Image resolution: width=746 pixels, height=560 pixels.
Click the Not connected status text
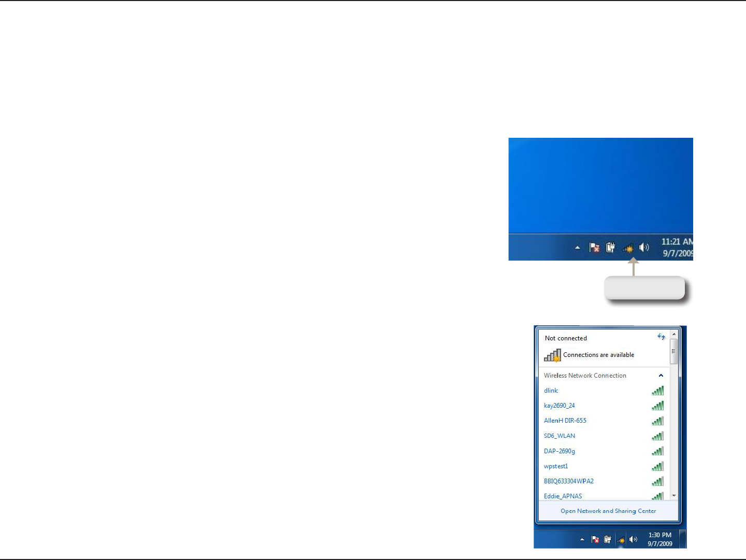pyautogui.click(x=566, y=338)
